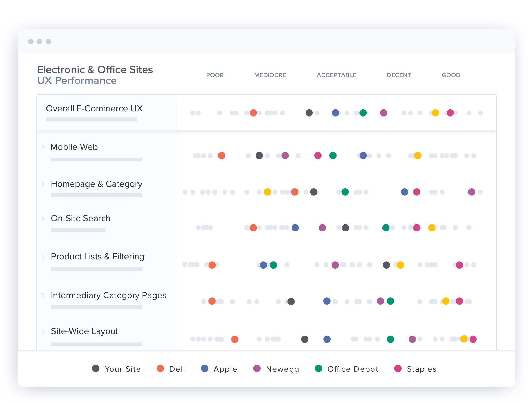Click yellow dot in Mobile Web row

(418, 156)
